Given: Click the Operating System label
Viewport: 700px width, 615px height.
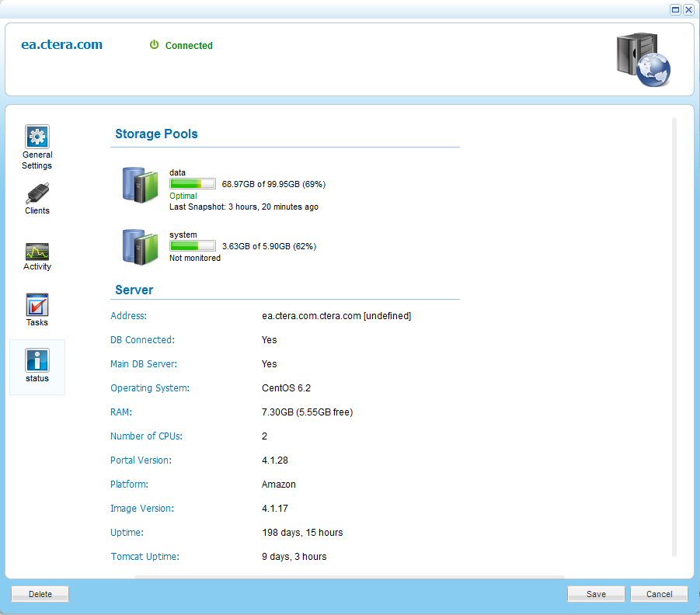Looking at the screenshot, I should point(150,388).
